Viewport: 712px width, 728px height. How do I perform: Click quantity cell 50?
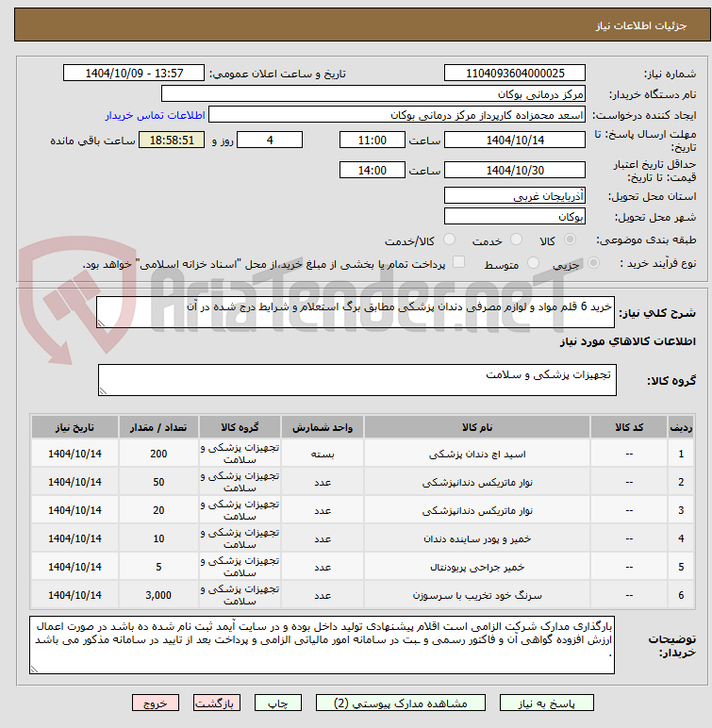click(x=158, y=482)
